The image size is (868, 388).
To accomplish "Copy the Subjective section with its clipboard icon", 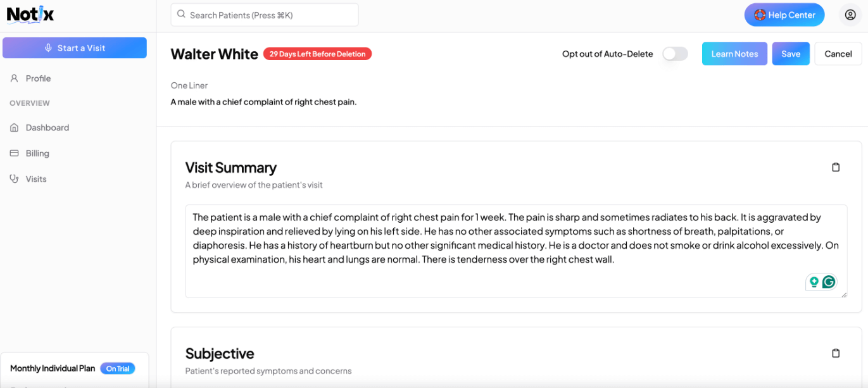I will [836, 353].
